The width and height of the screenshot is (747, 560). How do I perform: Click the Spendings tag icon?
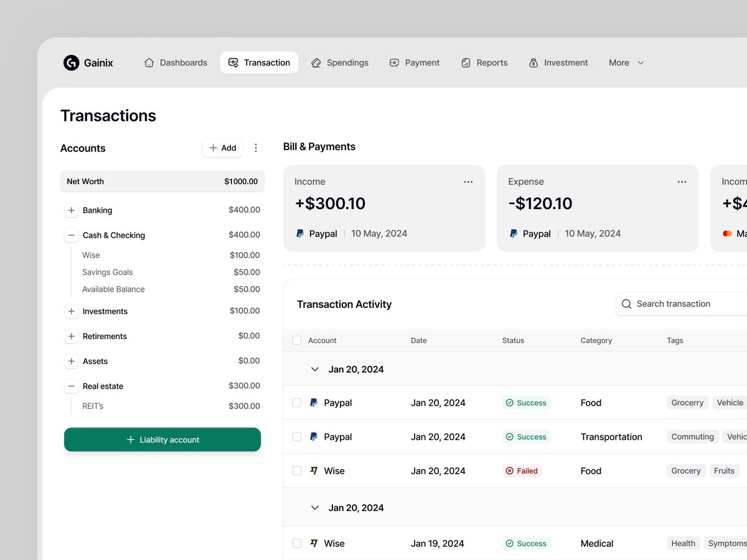coord(316,62)
